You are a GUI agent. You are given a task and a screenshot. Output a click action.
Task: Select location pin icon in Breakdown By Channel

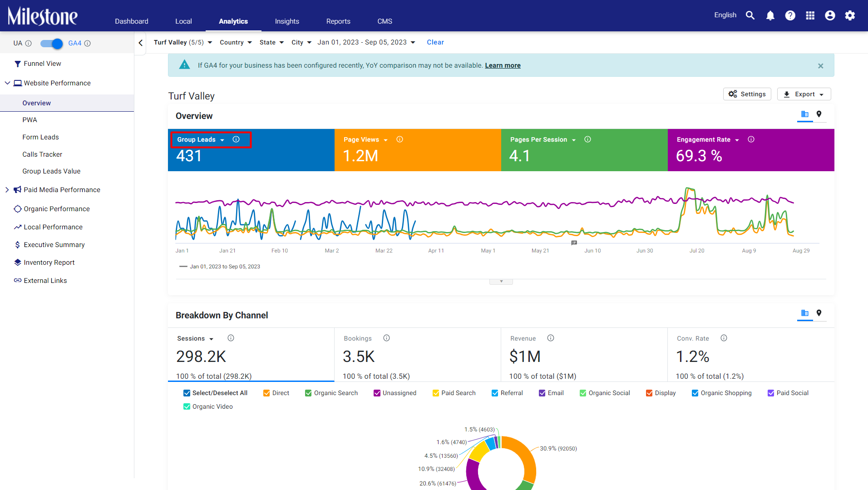(x=819, y=313)
